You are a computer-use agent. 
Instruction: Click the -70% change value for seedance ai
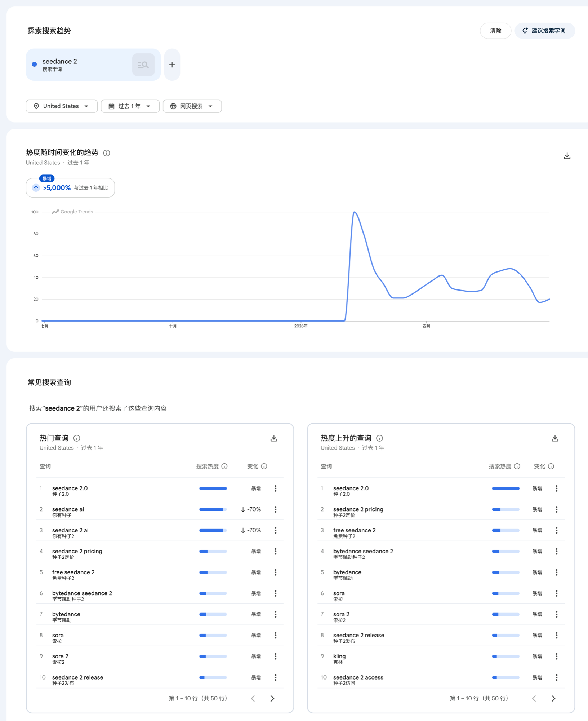pos(251,509)
